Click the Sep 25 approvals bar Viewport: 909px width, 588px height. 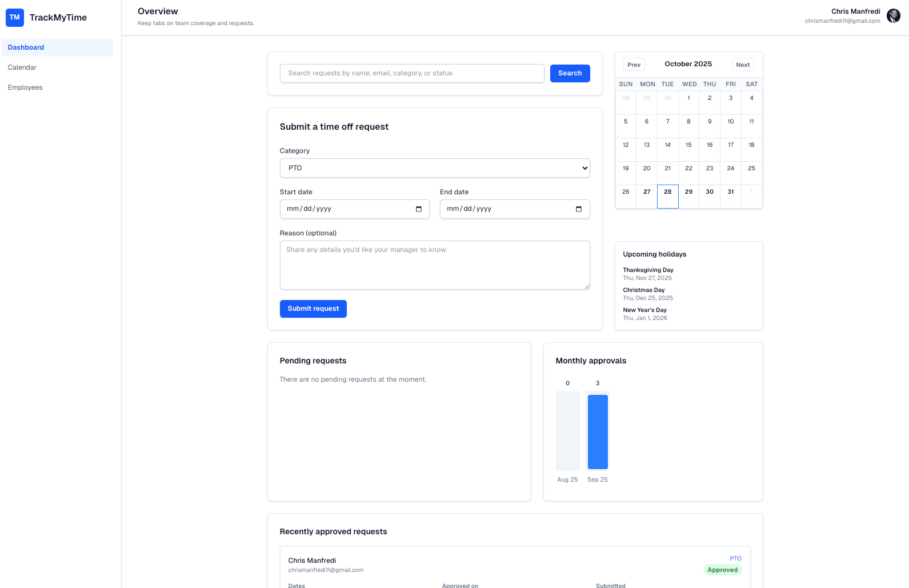(598, 431)
